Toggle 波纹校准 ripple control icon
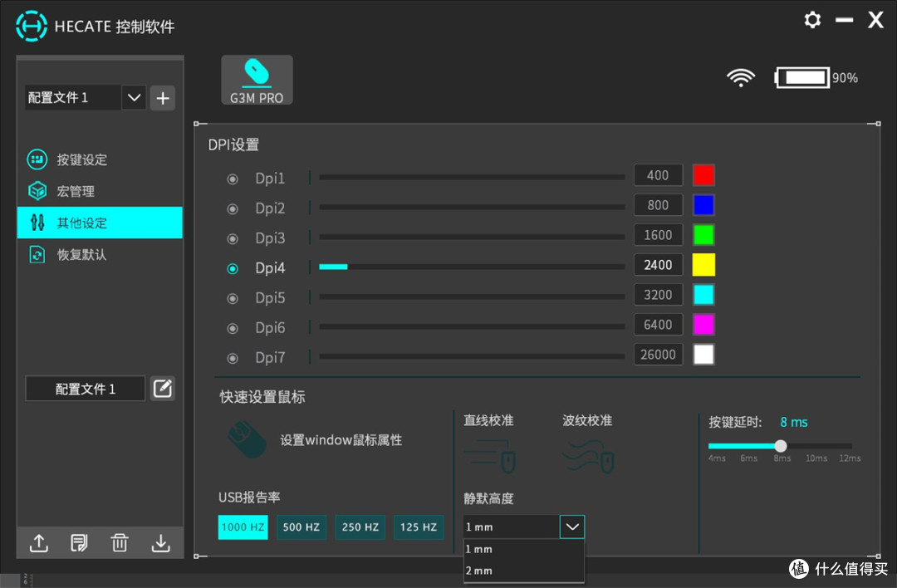Viewport: 897px width, 588px height. 589,455
